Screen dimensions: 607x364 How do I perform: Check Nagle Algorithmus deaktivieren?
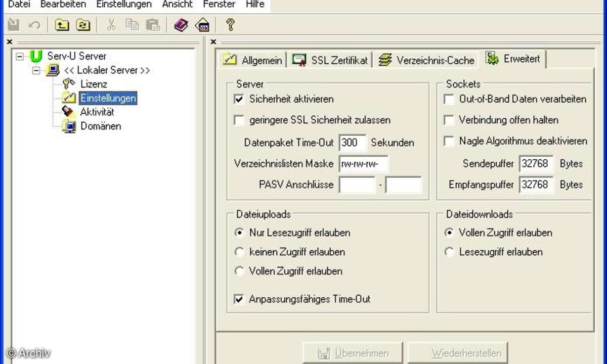[x=449, y=141]
